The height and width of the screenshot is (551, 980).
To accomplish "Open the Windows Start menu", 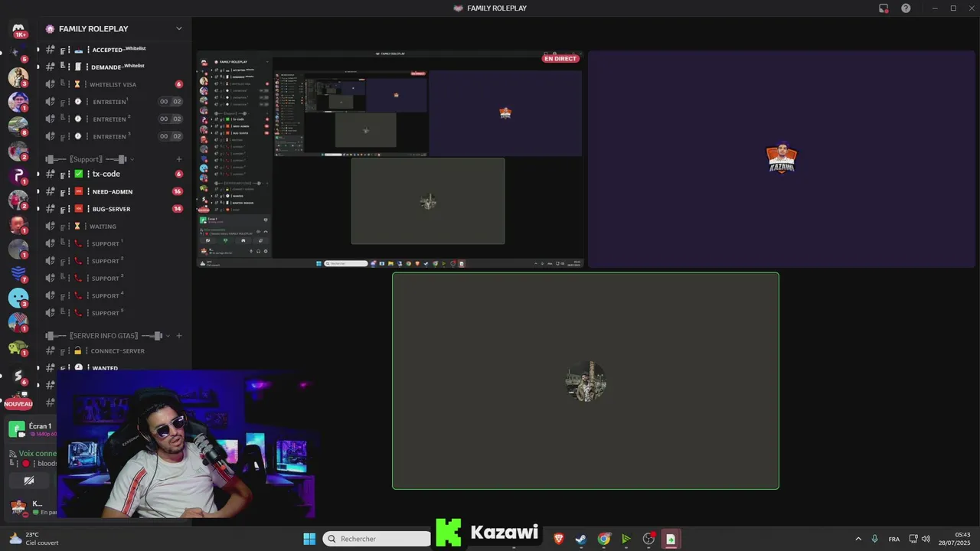I will pyautogui.click(x=309, y=539).
